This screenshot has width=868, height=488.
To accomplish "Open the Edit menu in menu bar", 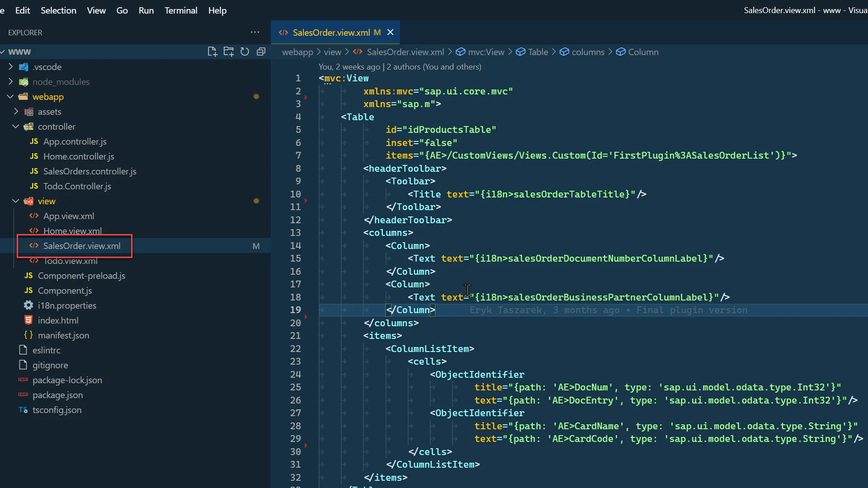I will [22, 10].
